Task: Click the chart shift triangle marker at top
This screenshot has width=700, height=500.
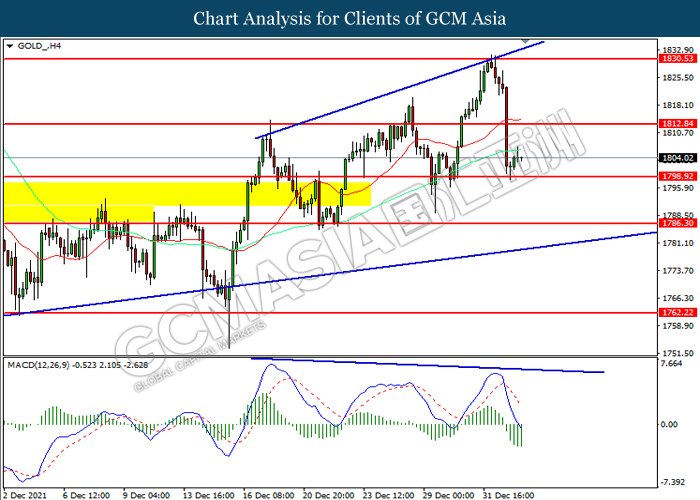Action: coord(525,41)
